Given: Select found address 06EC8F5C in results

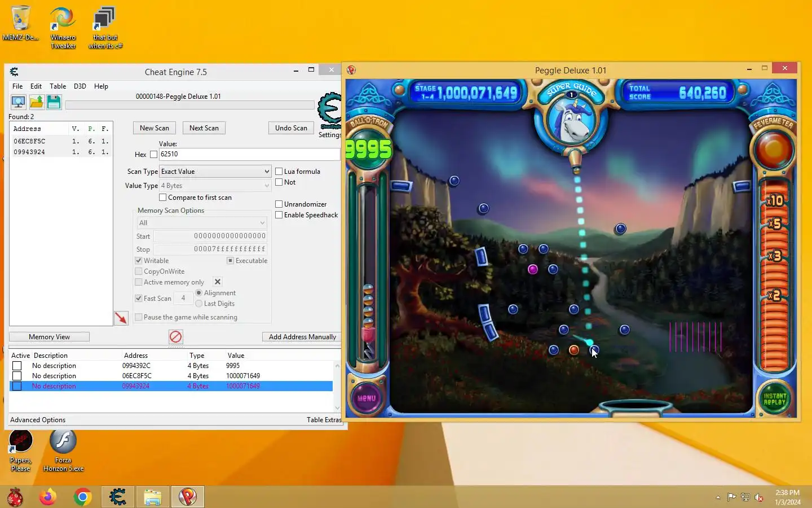Looking at the screenshot, I should point(61,141).
